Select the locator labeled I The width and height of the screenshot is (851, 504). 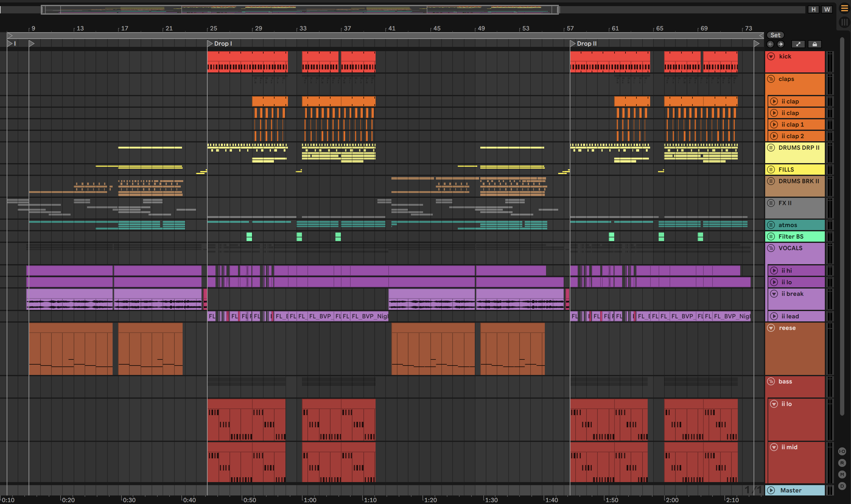click(12, 44)
